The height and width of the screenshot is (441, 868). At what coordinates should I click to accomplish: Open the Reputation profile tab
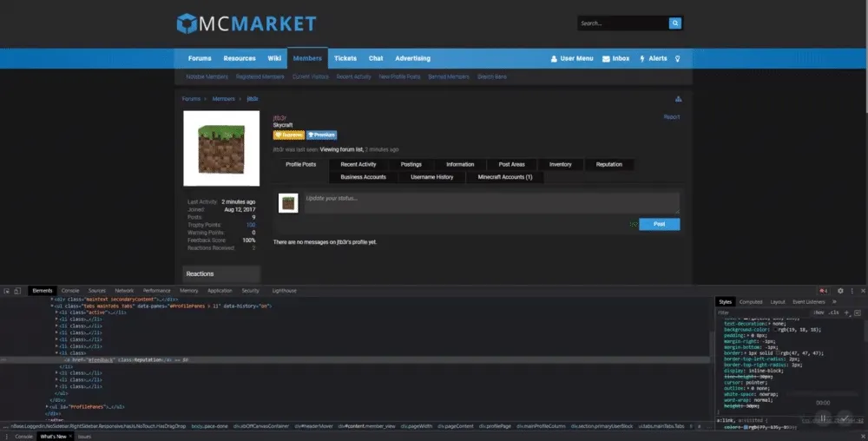click(x=609, y=164)
